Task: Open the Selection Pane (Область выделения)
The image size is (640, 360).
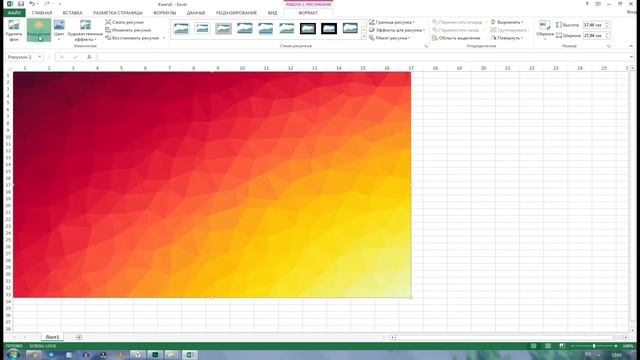Action: pyautogui.click(x=456, y=38)
